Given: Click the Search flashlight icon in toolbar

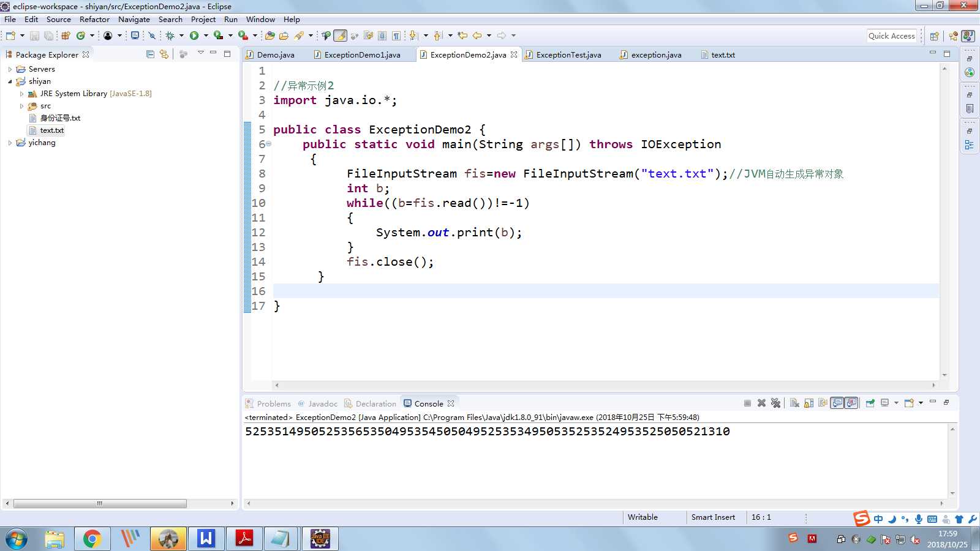Looking at the screenshot, I should pos(299,36).
